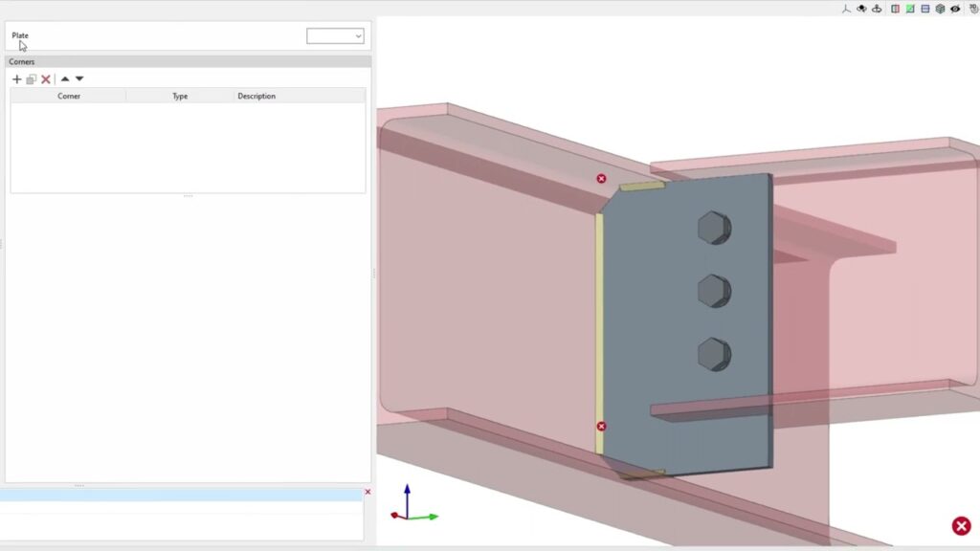Switch to isometric cube view
The height and width of the screenshot is (551, 980).
point(940,9)
